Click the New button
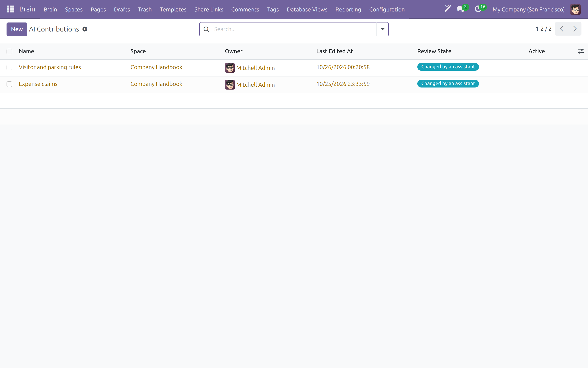The height and width of the screenshot is (368, 588). coord(17,29)
